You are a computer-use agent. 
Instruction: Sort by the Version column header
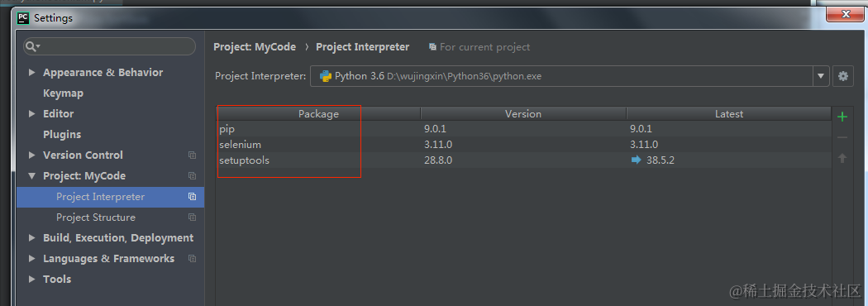[523, 114]
